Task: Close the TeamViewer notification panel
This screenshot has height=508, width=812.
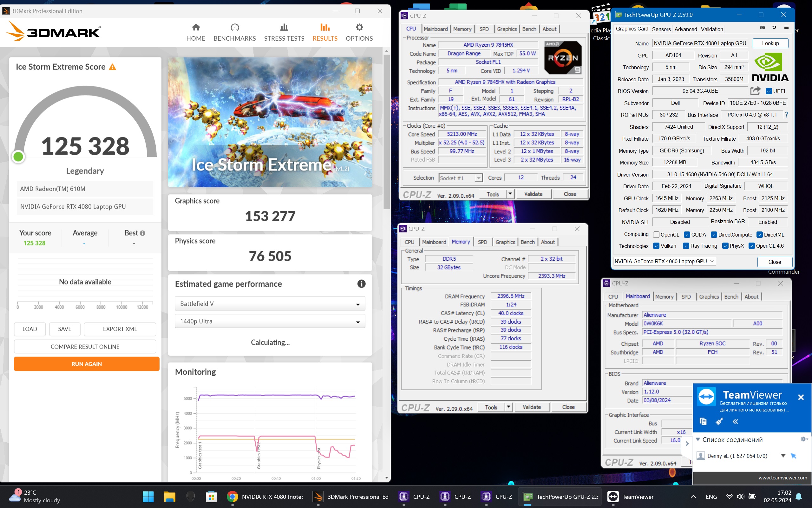Action: pos(801,397)
